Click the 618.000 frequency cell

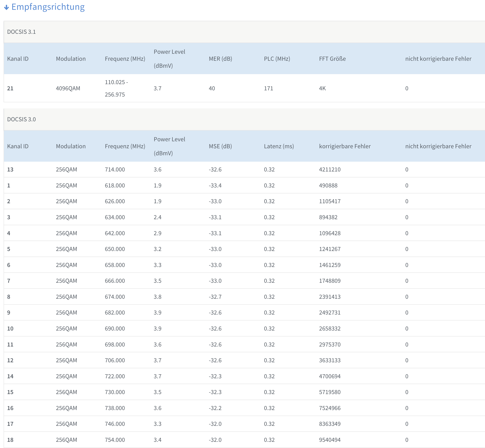click(x=115, y=185)
